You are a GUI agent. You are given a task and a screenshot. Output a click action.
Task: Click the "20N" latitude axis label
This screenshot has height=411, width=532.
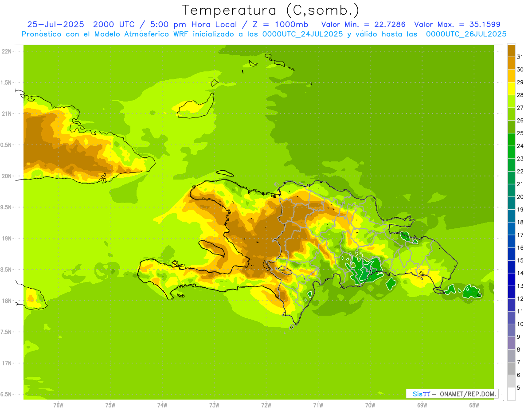click(7, 176)
